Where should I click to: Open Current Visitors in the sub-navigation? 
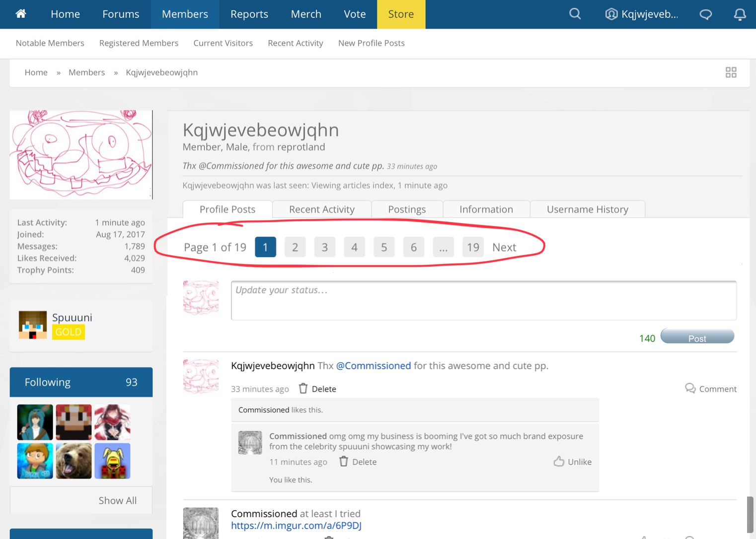(223, 43)
